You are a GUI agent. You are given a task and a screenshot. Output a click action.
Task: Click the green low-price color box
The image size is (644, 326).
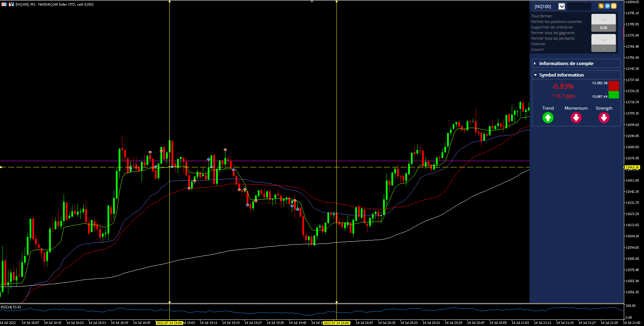click(x=614, y=95)
